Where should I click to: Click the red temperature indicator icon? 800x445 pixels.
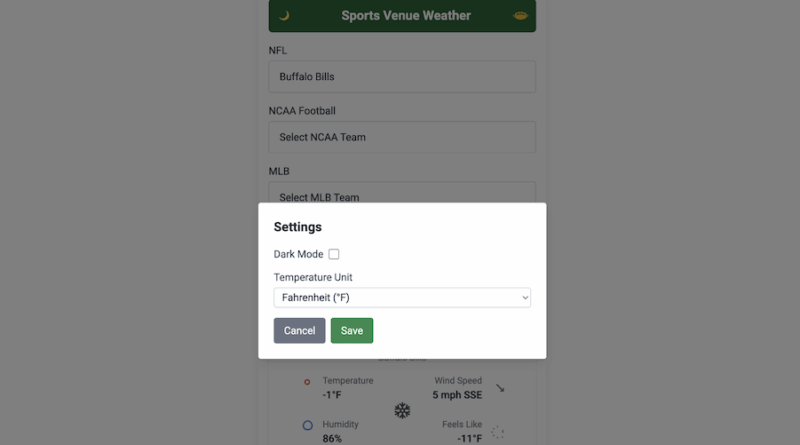tap(307, 382)
